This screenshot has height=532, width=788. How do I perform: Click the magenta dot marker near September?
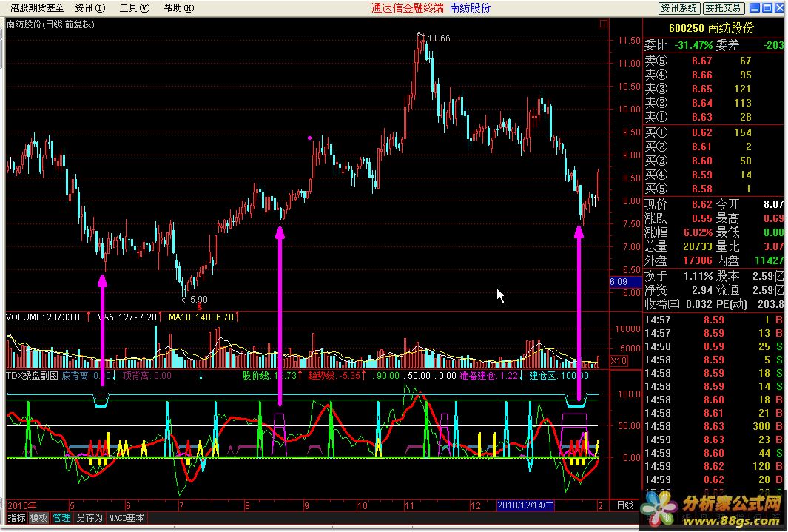point(309,138)
